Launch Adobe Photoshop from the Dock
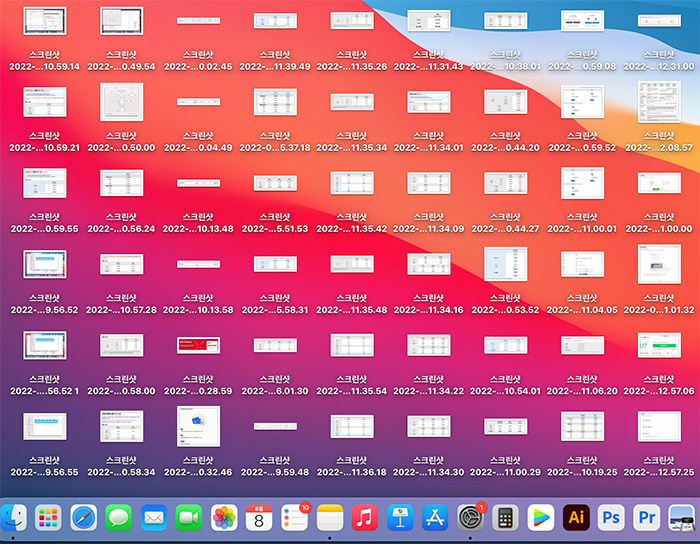This screenshot has width=700, height=544. [x=611, y=518]
